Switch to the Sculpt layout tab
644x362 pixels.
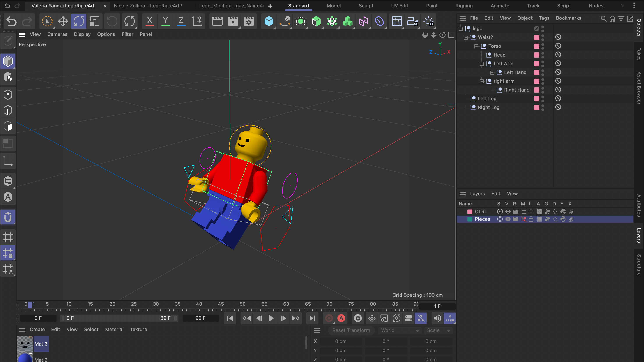coord(366,5)
